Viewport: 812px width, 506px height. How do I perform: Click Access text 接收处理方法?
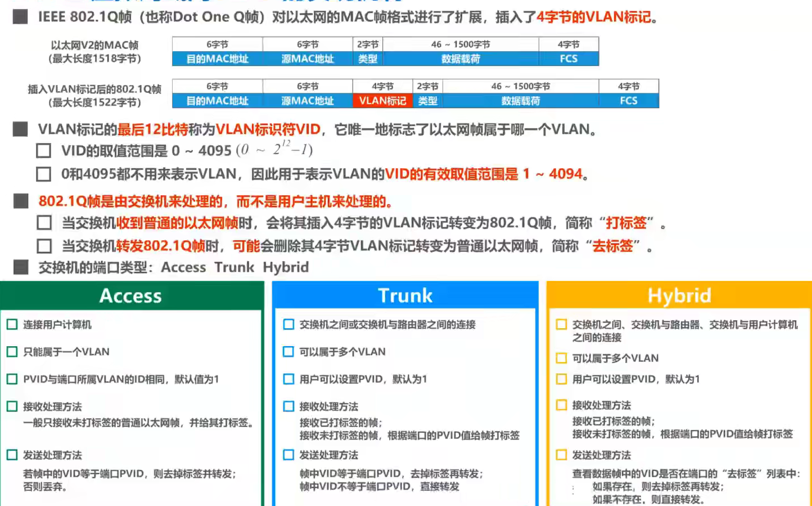[x=52, y=406]
